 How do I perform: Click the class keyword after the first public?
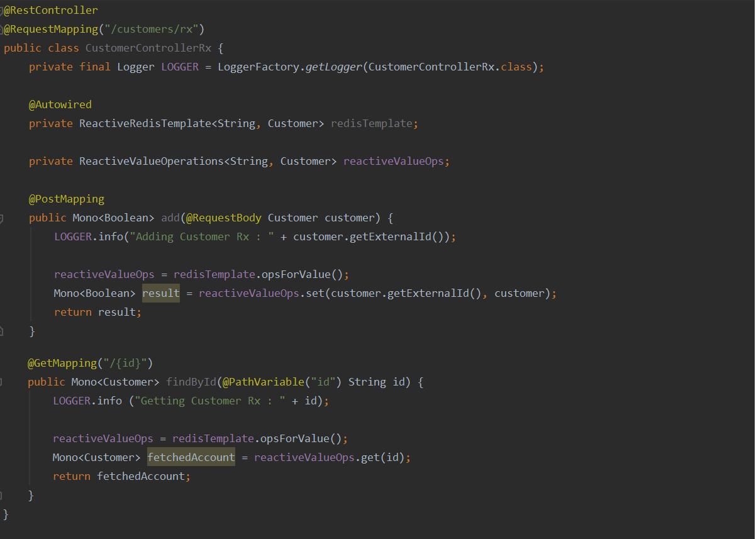[64, 48]
